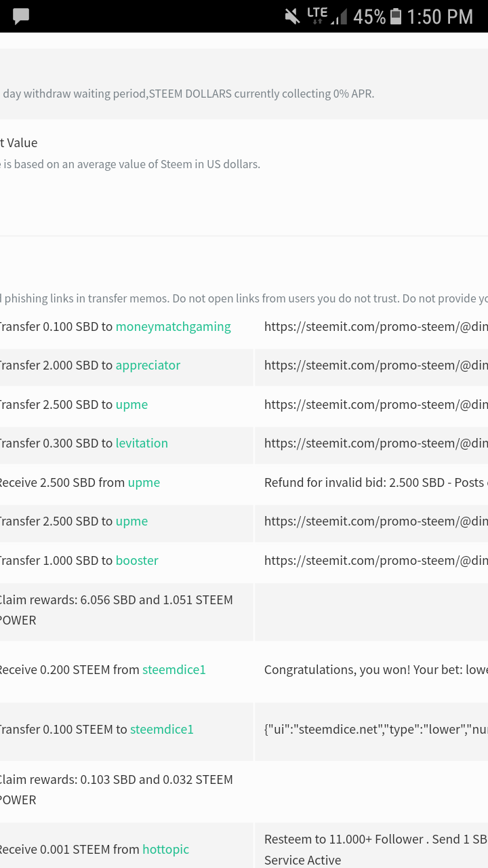Tap the muted sound icon in status bar
Image resolution: width=488 pixels, height=868 pixels.
tap(292, 16)
